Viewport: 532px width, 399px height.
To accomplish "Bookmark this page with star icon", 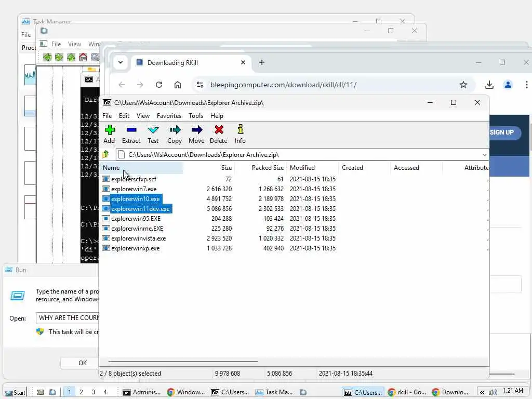I will tap(463, 85).
